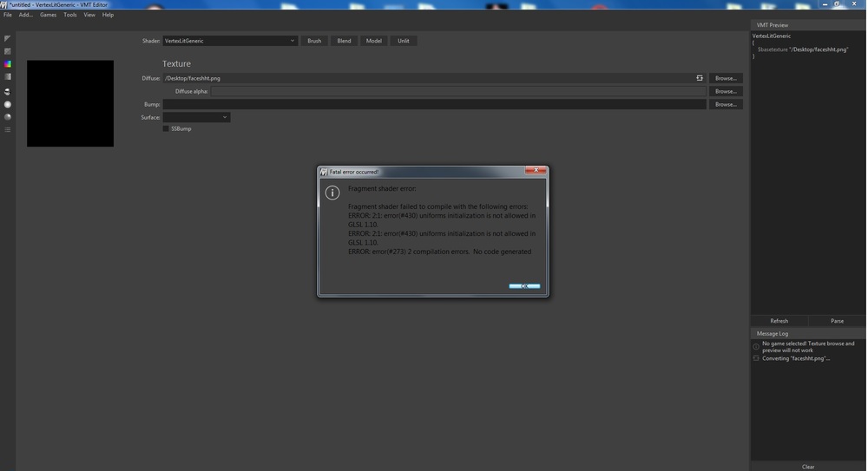Expand the Surface dropdown
The width and height of the screenshot is (868, 471).
coord(197,117)
